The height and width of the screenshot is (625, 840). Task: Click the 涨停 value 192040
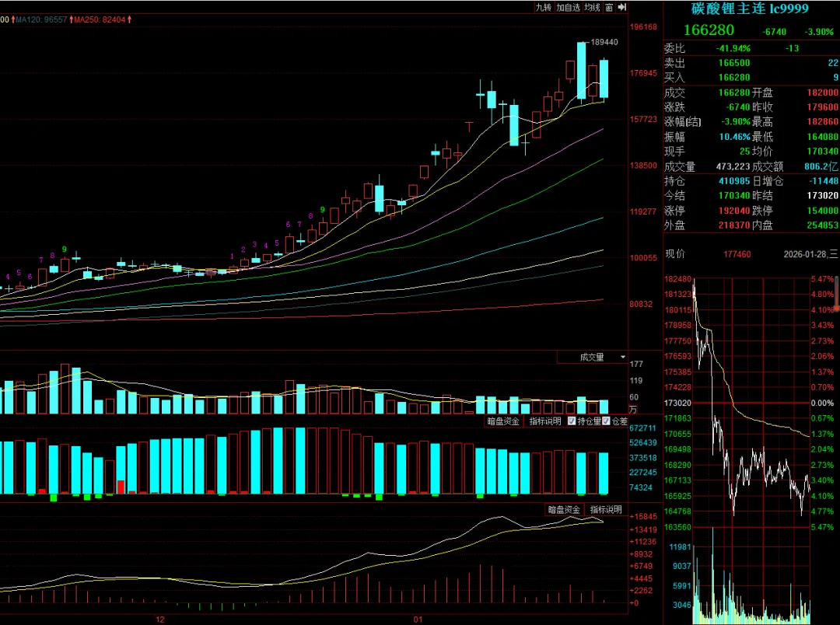tap(734, 211)
